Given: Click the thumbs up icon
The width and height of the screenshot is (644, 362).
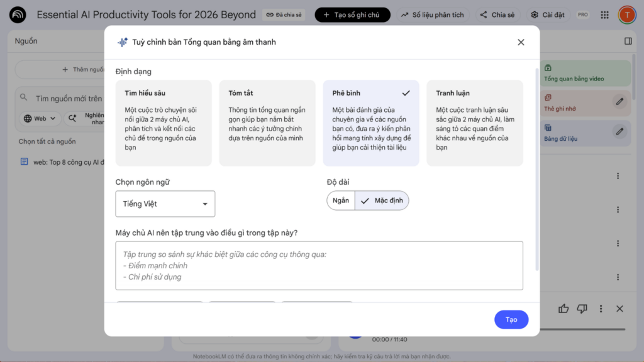Looking at the screenshot, I should (563, 309).
